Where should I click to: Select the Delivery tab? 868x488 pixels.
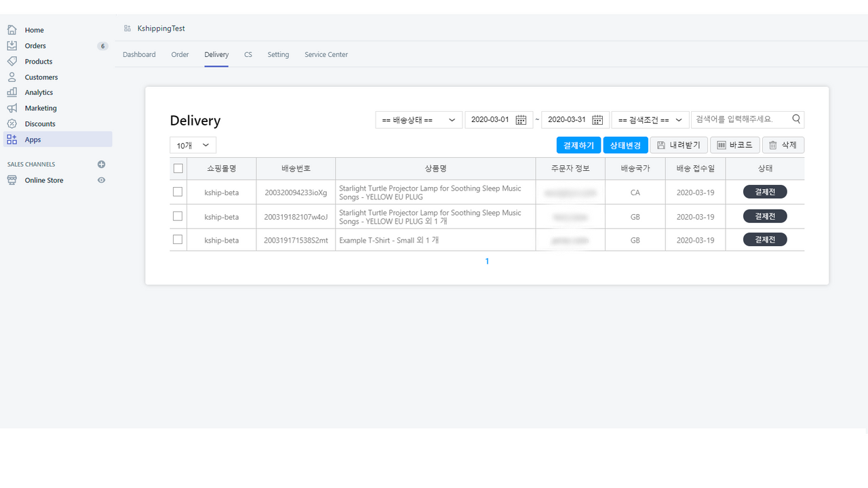tap(216, 54)
